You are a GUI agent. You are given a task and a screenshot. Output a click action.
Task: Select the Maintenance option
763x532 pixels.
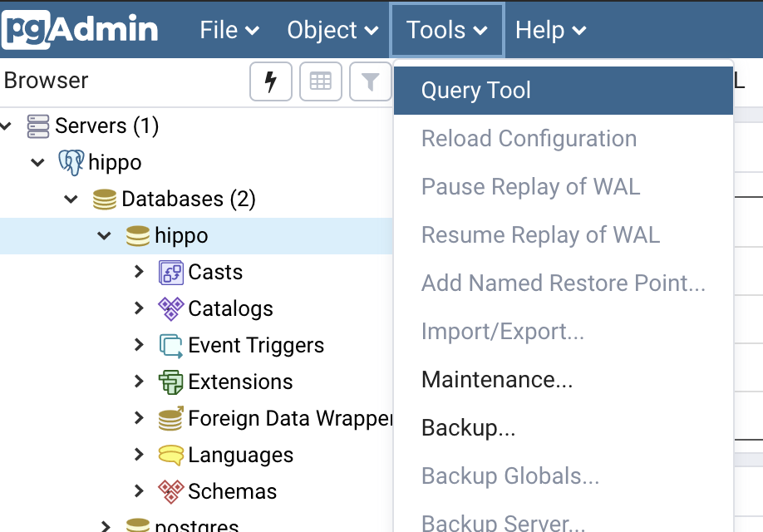pyautogui.click(x=495, y=379)
